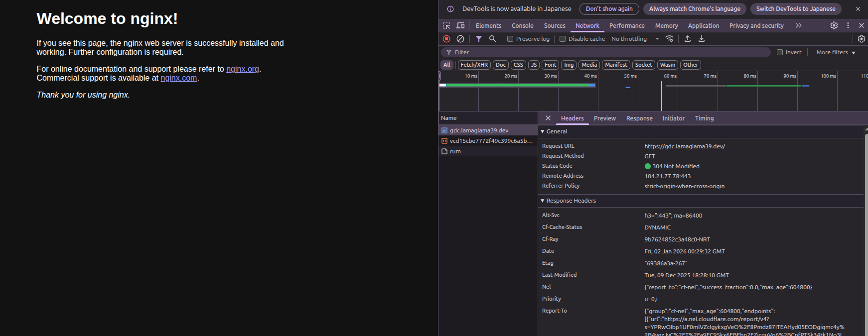Filter requests by Wasm type
The width and height of the screenshot is (868, 336).
click(668, 65)
